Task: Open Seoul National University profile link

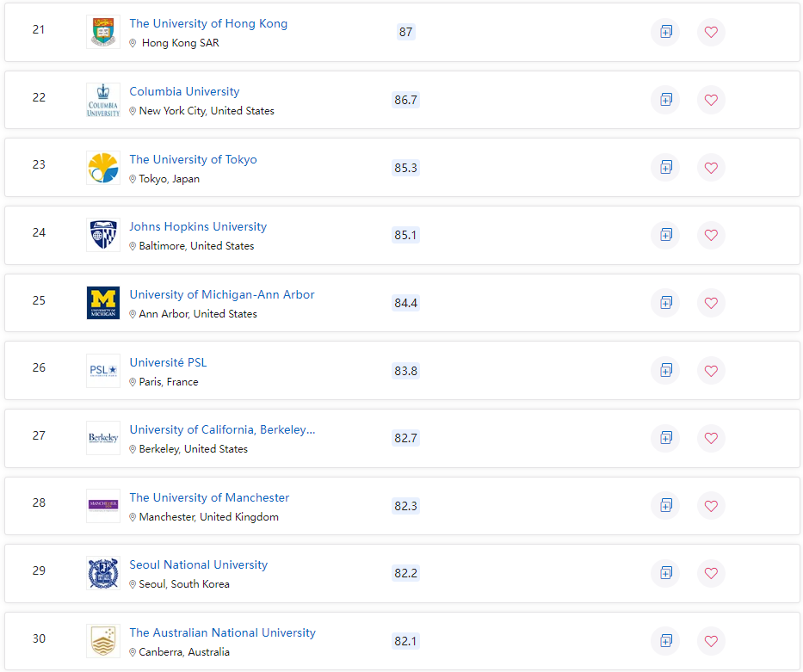Action: pos(198,564)
